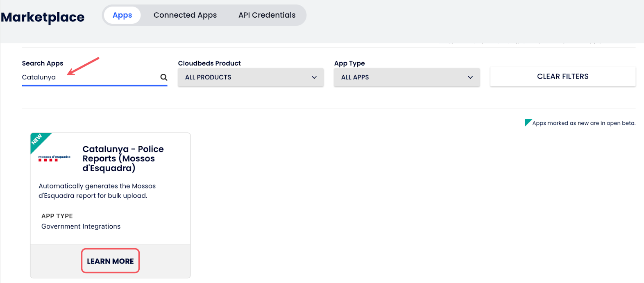
Task: Click LEARN MORE on the Catalunya card
Action: pos(110,261)
